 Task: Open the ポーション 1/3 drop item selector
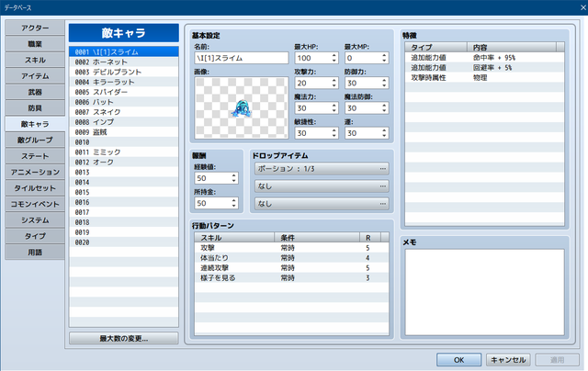click(322, 169)
